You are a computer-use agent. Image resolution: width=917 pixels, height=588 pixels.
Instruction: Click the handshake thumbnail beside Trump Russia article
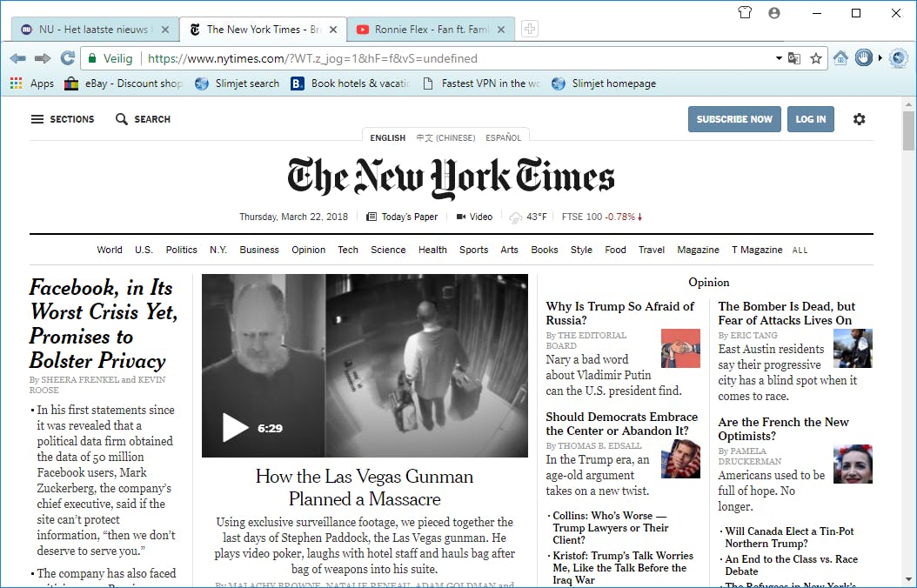[680, 348]
